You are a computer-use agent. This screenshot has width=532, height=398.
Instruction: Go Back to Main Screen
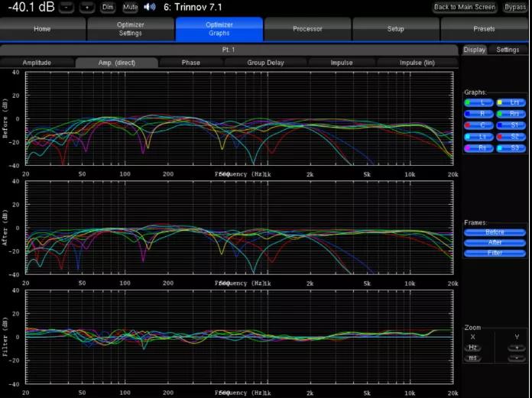pyautogui.click(x=465, y=7)
